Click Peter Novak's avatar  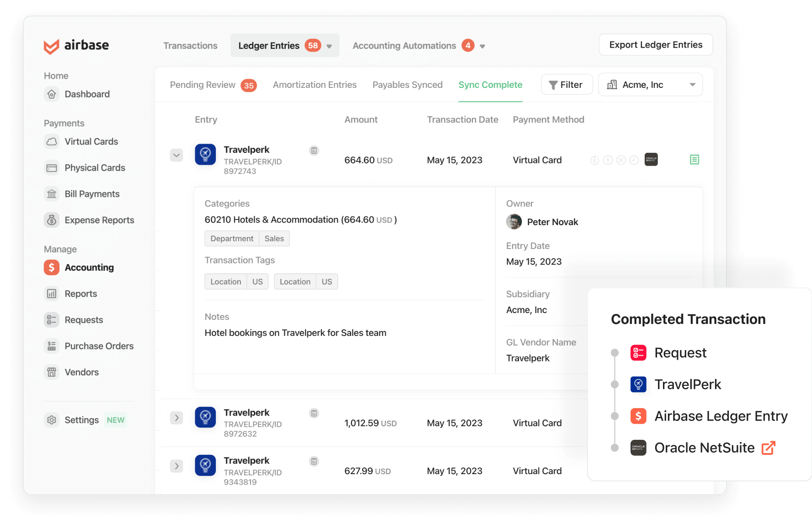click(514, 222)
